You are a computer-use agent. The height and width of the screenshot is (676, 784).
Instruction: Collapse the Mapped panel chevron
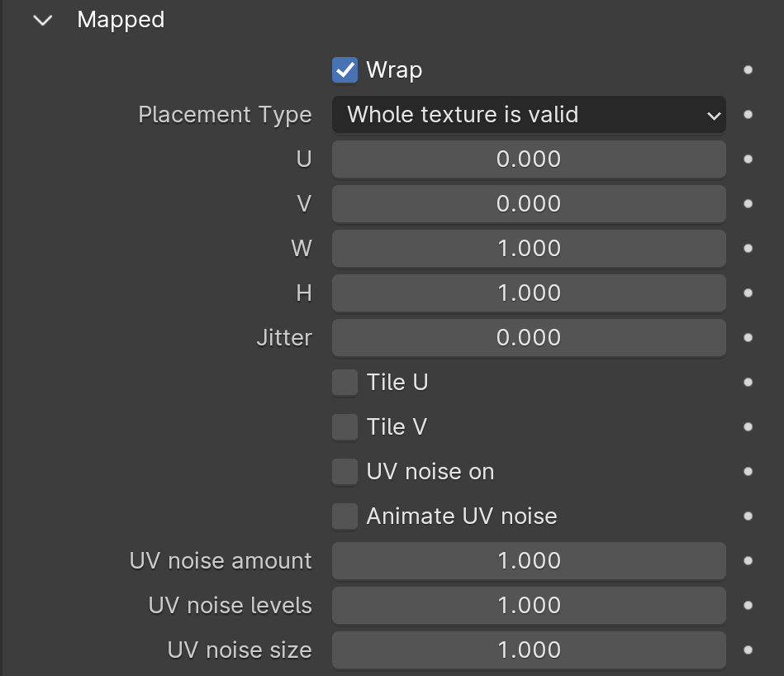[x=42, y=21]
